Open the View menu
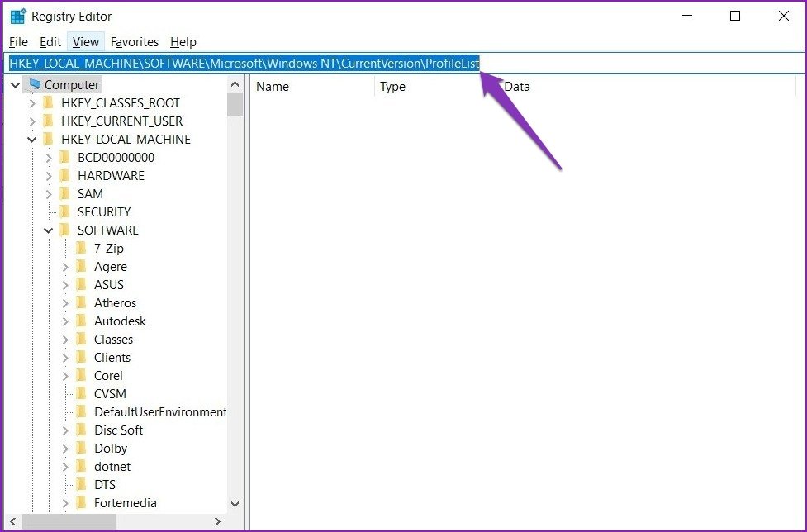 pyautogui.click(x=85, y=42)
